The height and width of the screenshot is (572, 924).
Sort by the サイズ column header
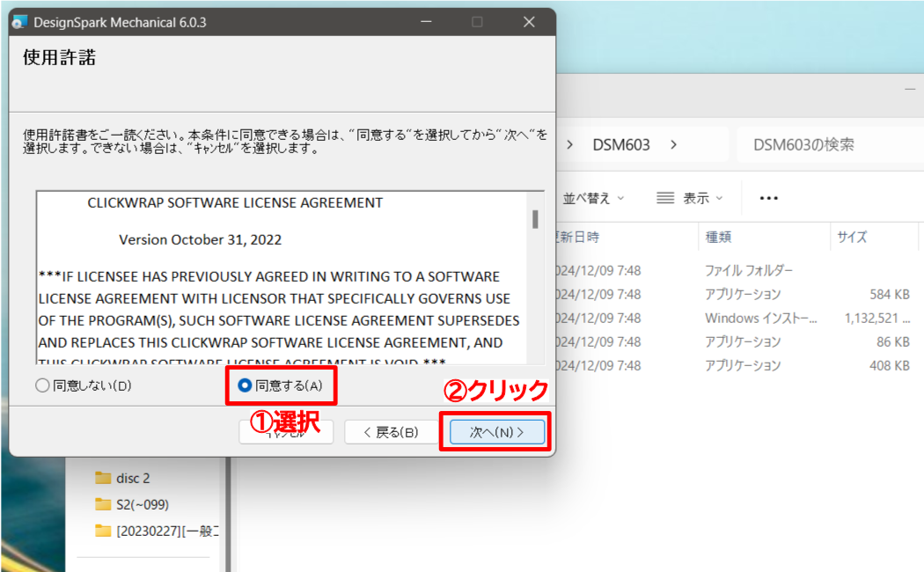(x=875, y=237)
